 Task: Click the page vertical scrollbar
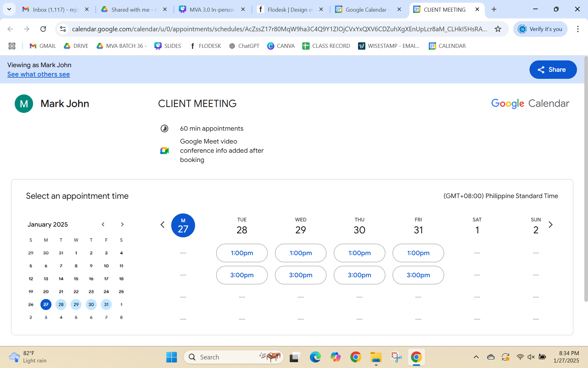coord(586,178)
